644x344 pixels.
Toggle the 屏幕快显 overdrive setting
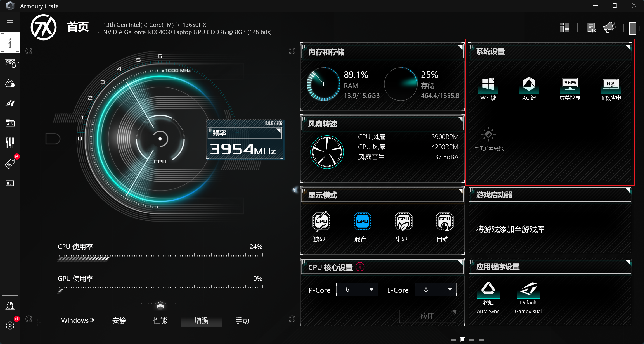pos(570,85)
